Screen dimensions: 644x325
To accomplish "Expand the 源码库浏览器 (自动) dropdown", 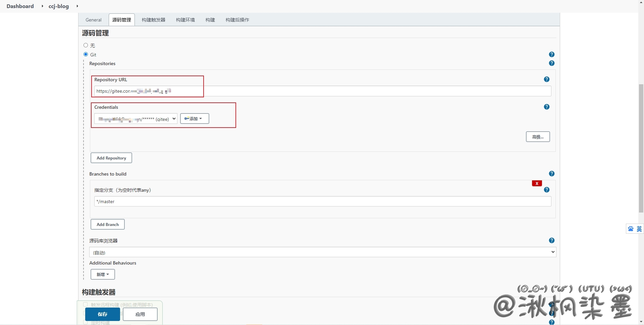I will (322, 252).
